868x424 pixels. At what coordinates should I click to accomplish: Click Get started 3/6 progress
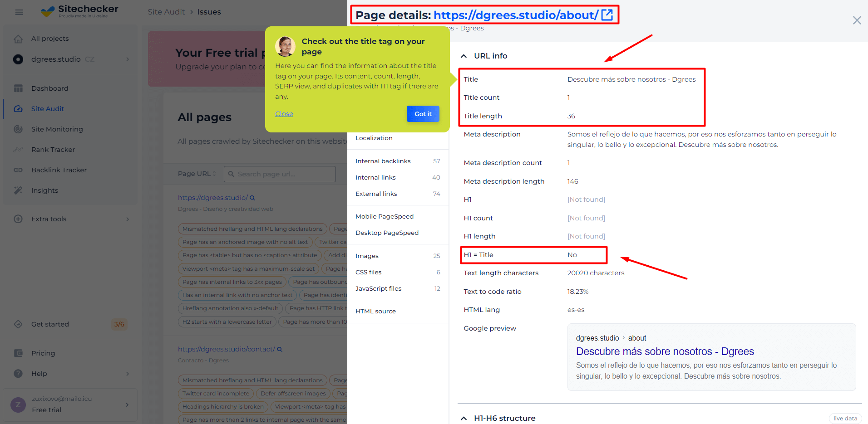pos(119,324)
